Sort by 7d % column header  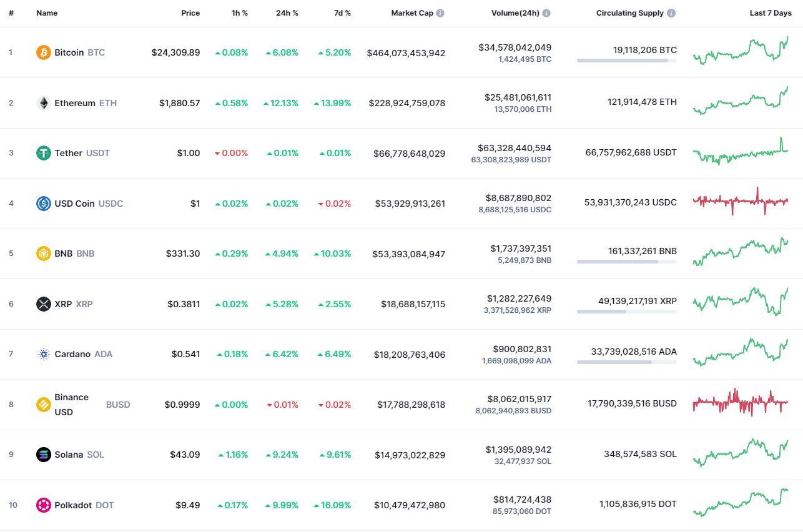coord(342,13)
